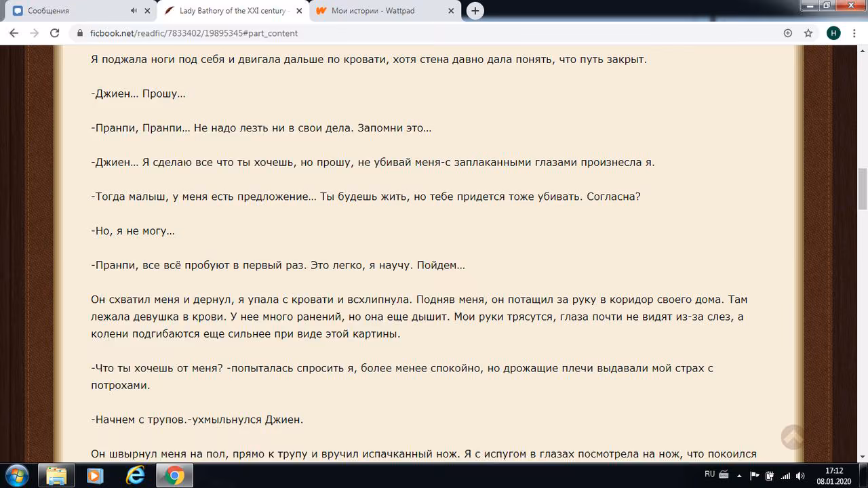Open the on-screen keyboard tray icon

coord(724,474)
